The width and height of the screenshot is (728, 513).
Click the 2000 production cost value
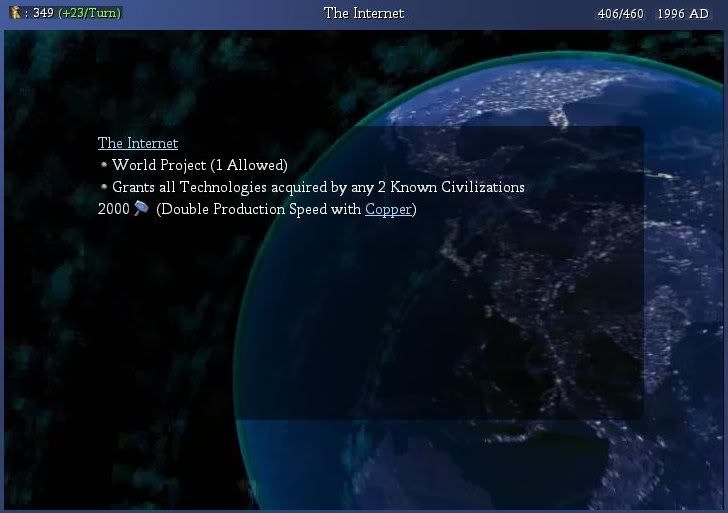tap(114, 209)
